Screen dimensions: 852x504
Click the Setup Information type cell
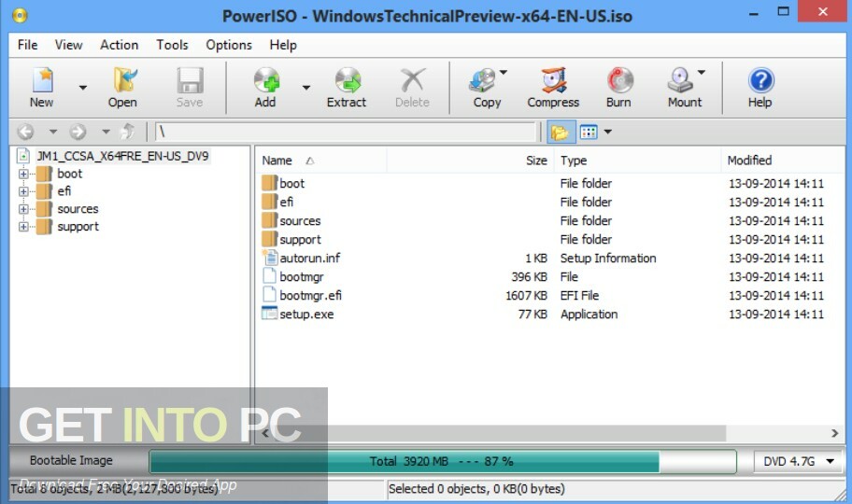tap(608, 258)
